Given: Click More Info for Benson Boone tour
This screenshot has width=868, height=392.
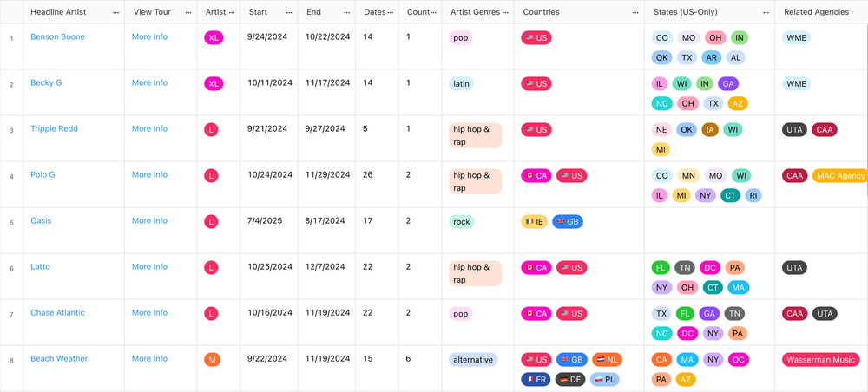Looking at the screenshot, I should pyautogui.click(x=149, y=36).
